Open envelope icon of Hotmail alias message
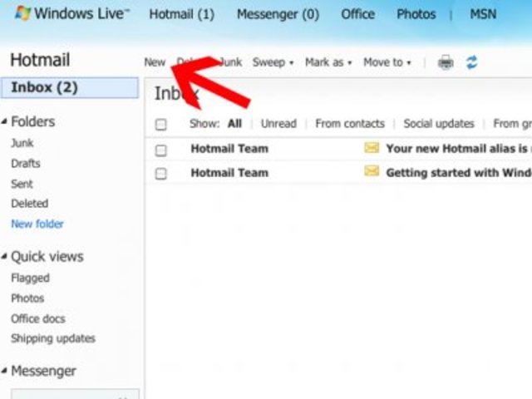 click(372, 148)
